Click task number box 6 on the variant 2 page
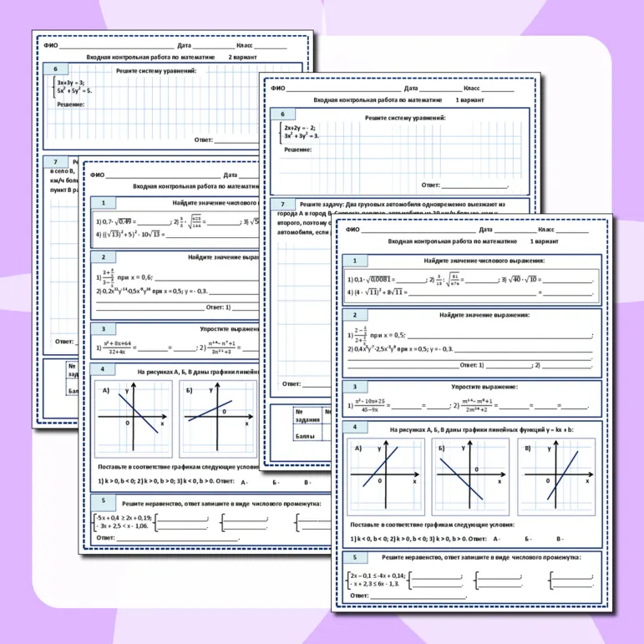 [56, 68]
